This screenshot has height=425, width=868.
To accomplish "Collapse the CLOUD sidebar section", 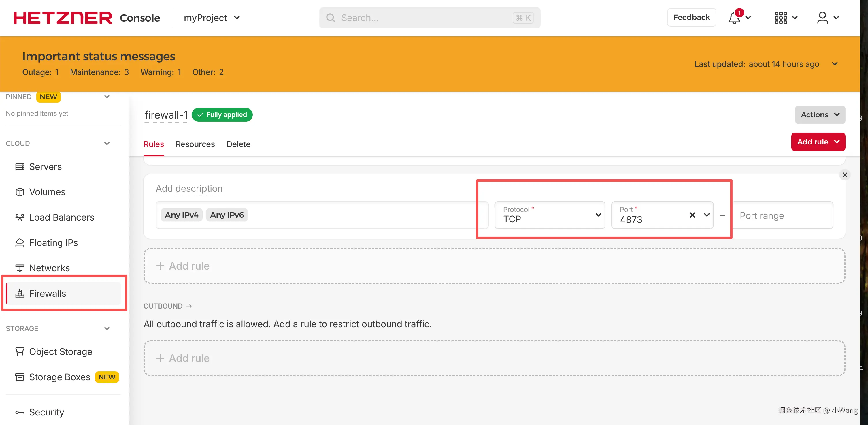I will tap(107, 143).
